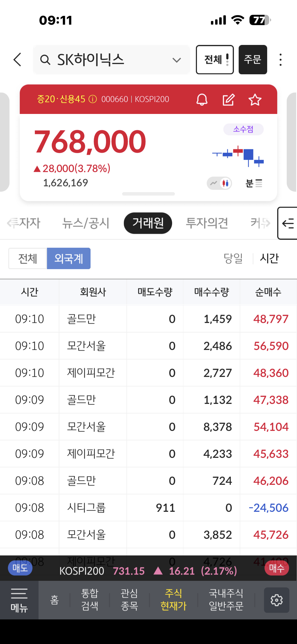
Task: Open the 분 chart interval selector
Action: point(254,183)
